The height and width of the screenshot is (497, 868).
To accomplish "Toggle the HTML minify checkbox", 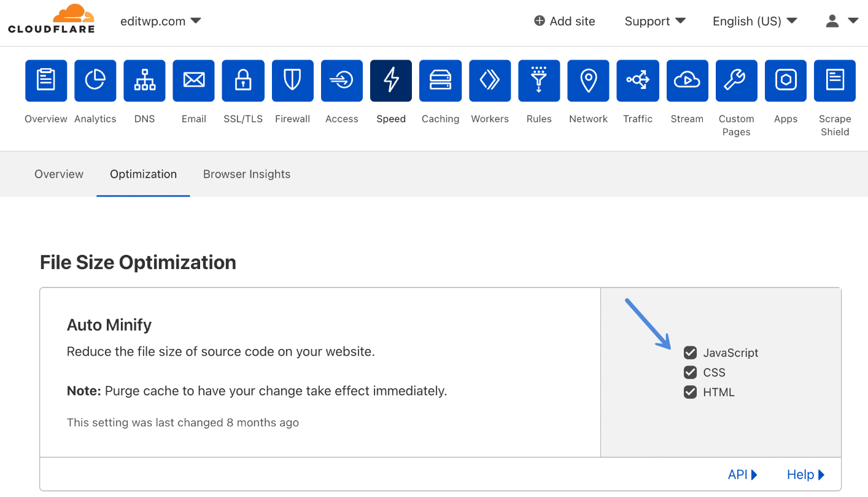I will pos(690,392).
